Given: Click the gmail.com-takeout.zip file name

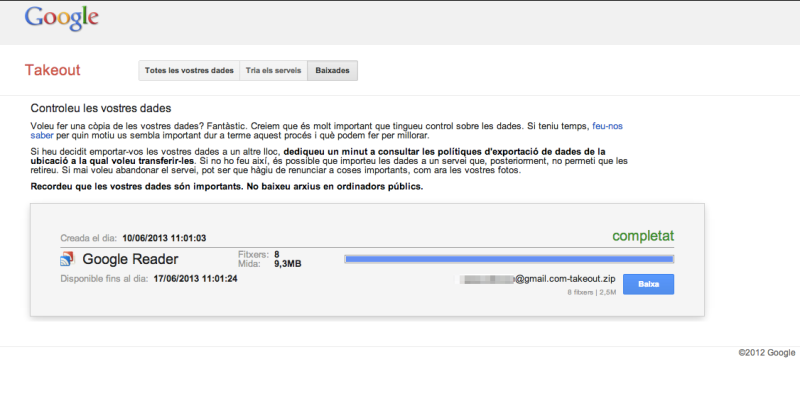Looking at the screenshot, I should (538, 279).
